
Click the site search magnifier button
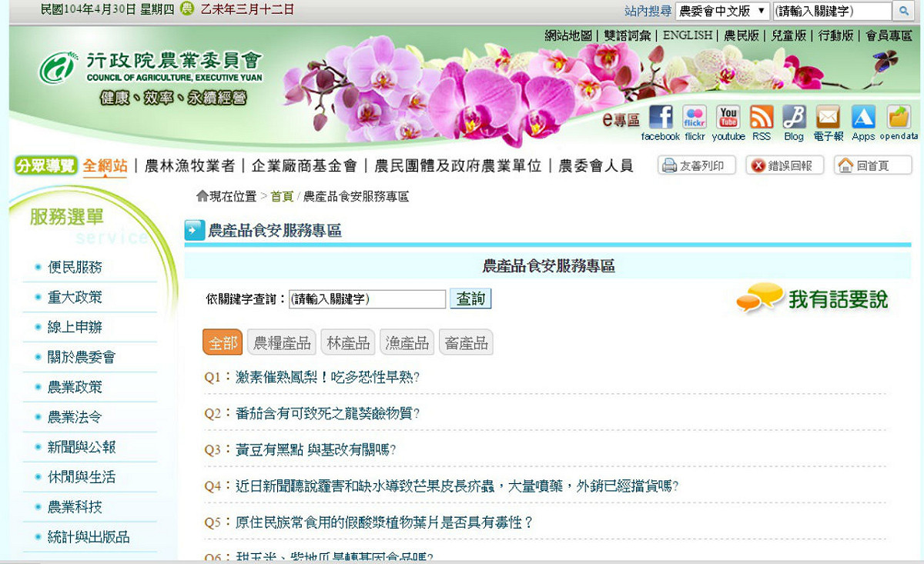[904, 11]
